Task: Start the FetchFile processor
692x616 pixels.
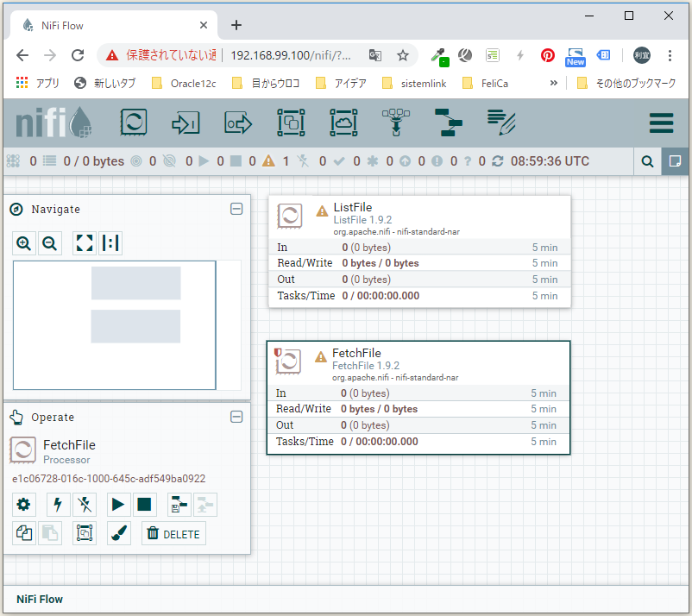Action: 119,505
